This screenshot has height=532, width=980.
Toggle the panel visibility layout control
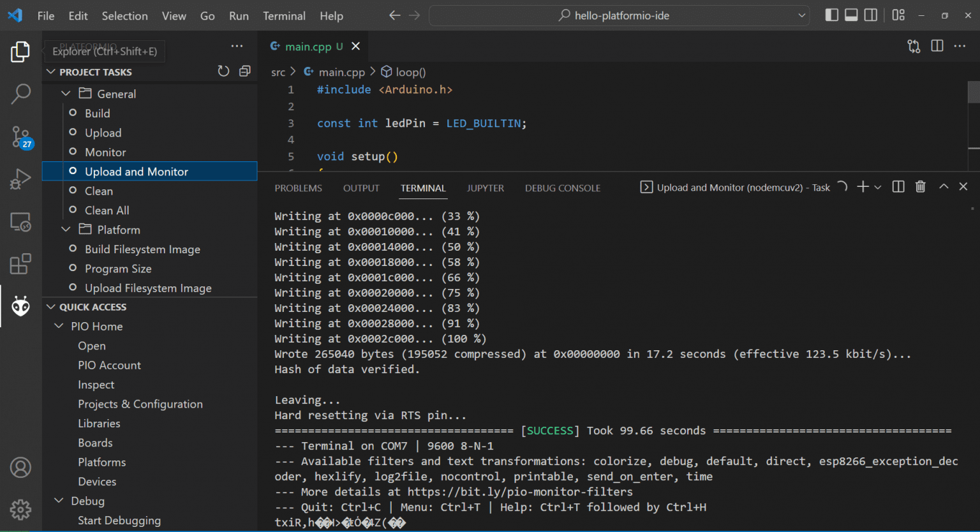[851, 14]
